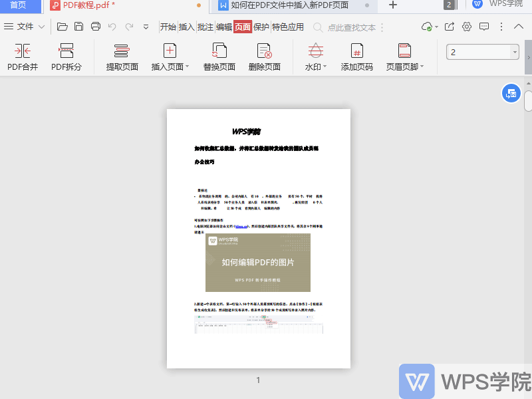The width and height of the screenshot is (532, 399).
Task: Click the PDF合并 merge icon
Action: tap(23, 51)
